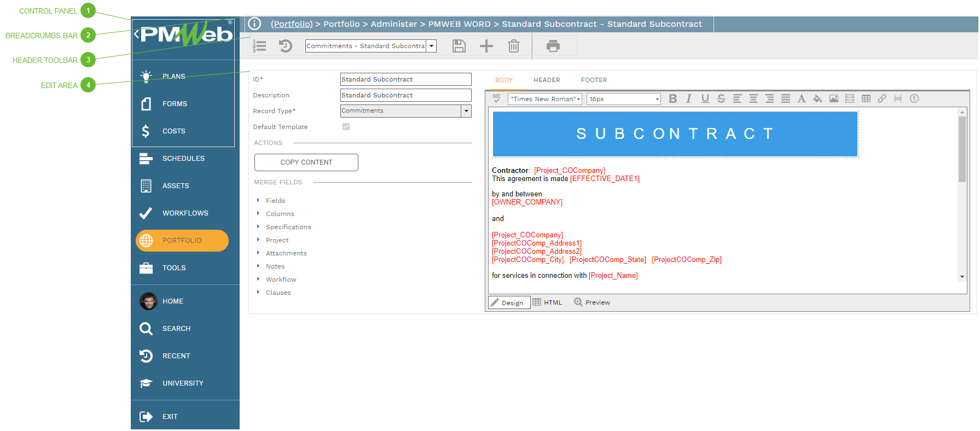Switch to the HEADER tab

click(x=547, y=80)
